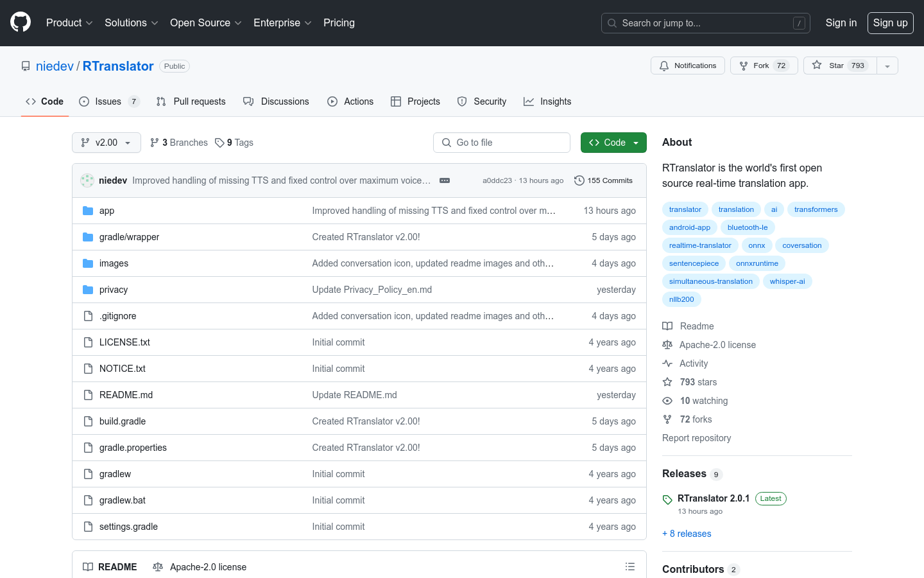Click the tag icon next to 9 Tags
The width and height of the screenshot is (924, 578).
coord(219,143)
